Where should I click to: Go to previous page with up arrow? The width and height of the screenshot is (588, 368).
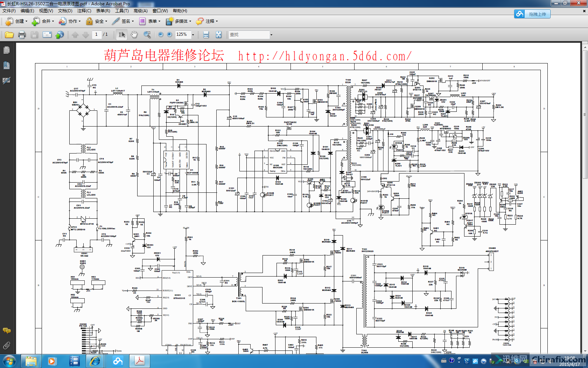click(x=75, y=35)
